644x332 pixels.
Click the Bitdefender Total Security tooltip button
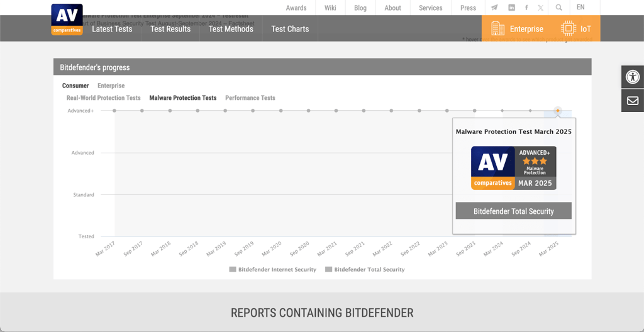pyautogui.click(x=514, y=211)
